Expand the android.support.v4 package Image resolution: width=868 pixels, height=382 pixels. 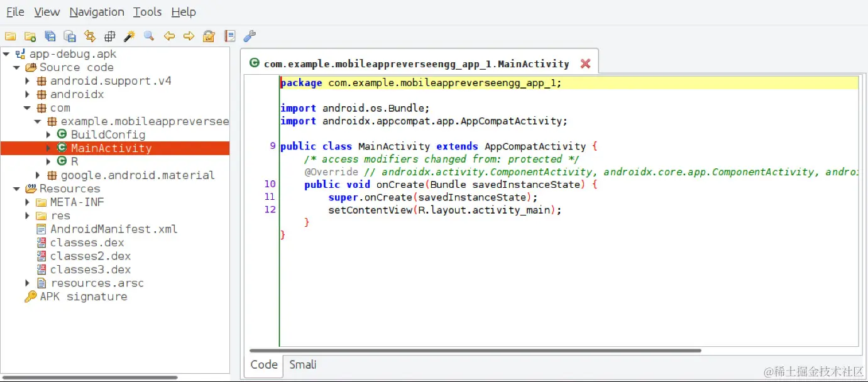(x=27, y=81)
